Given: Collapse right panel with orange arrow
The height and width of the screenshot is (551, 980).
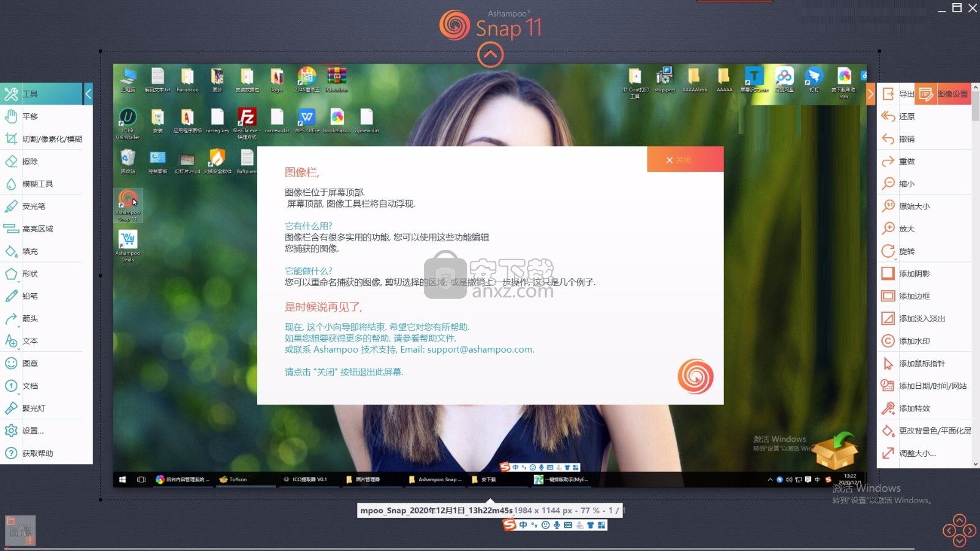Looking at the screenshot, I should click(x=870, y=94).
